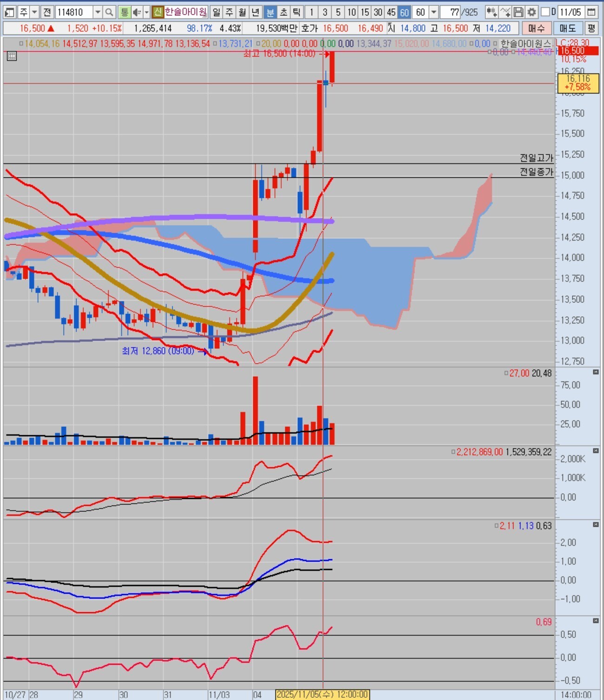Select the 5 minute interval button
The width and height of the screenshot is (604, 700).
[x=338, y=12]
